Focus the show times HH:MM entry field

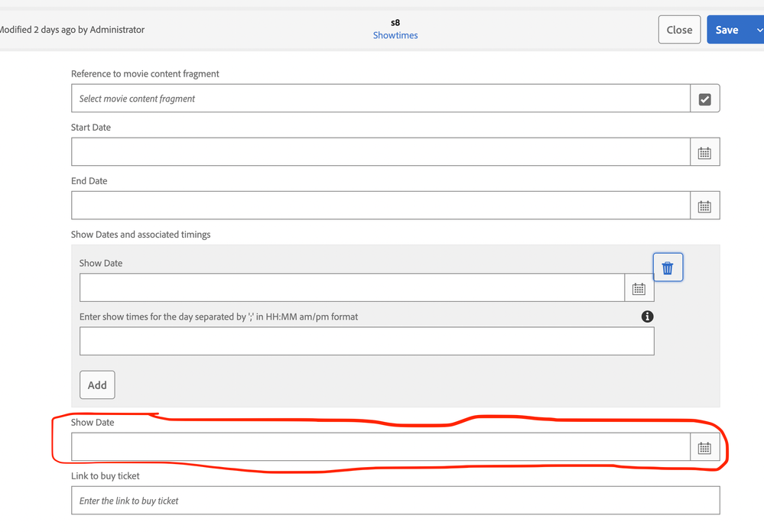366,342
